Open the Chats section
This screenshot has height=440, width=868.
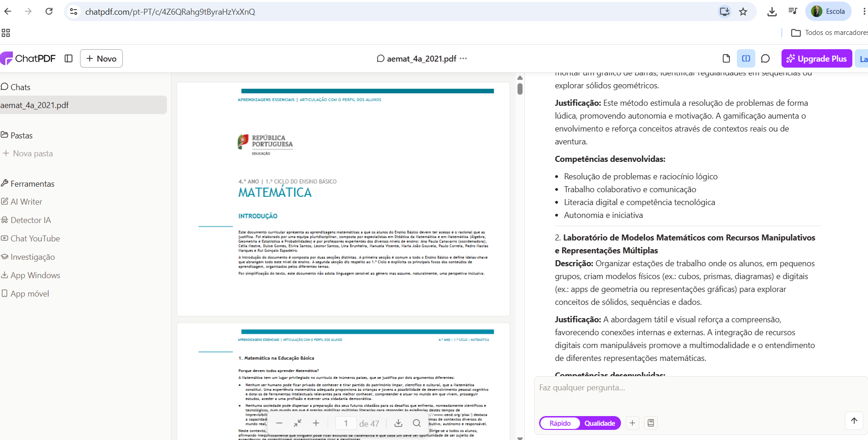point(16,87)
